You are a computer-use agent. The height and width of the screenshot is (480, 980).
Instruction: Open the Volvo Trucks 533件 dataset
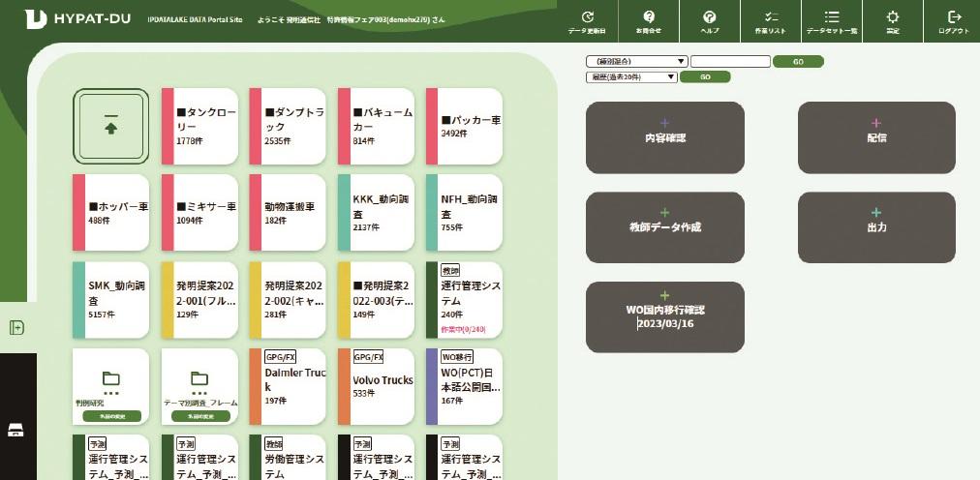pos(377,386)
